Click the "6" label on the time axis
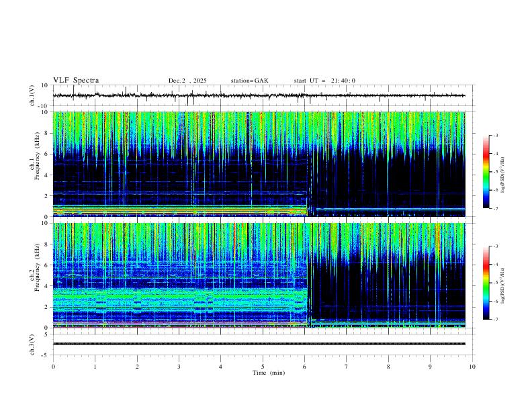Image resolution: width=532 pixels, height=411 pixels. pos(304,367)
